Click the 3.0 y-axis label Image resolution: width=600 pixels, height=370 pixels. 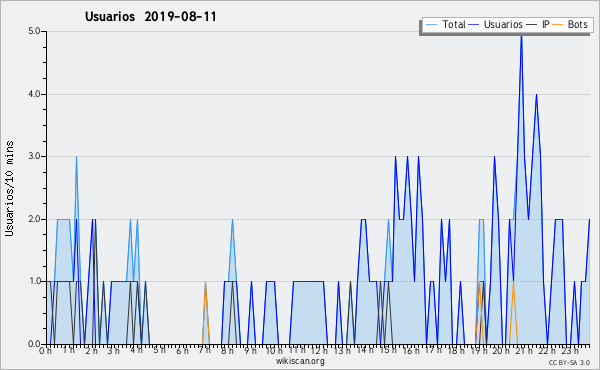point(34,156)
